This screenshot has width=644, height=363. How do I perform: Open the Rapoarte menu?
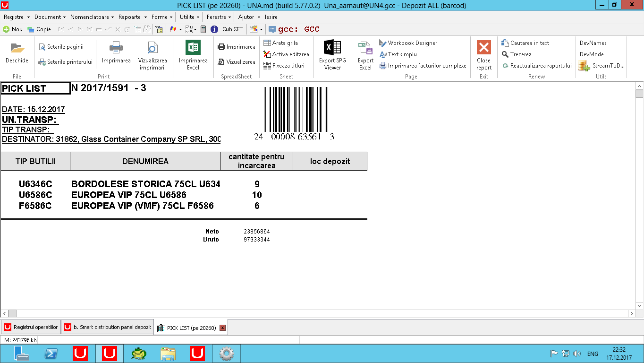133,17
